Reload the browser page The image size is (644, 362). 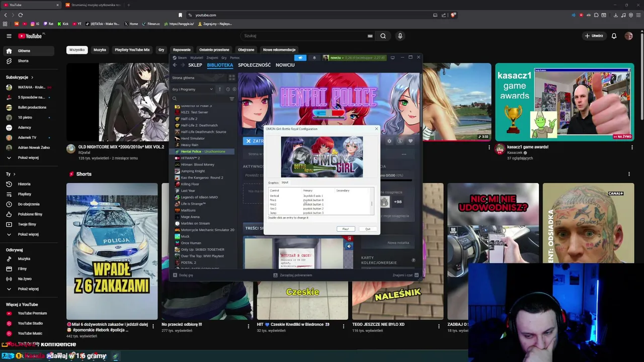(x=20, y=15)
